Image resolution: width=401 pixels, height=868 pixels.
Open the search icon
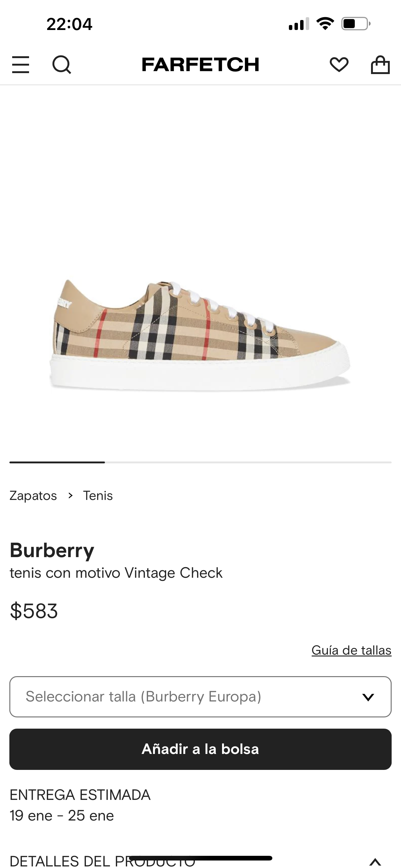pos(62,64)
